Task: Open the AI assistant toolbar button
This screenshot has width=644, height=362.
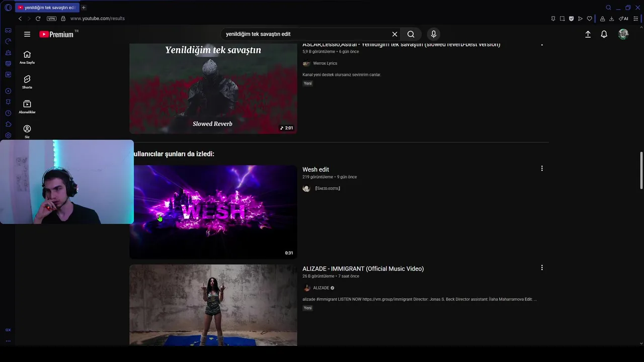Action: (623, 19)
